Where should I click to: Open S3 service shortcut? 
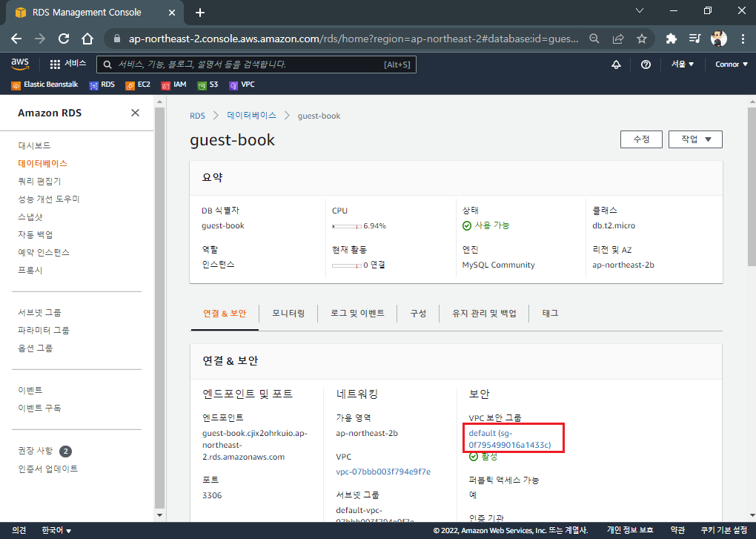208,85
